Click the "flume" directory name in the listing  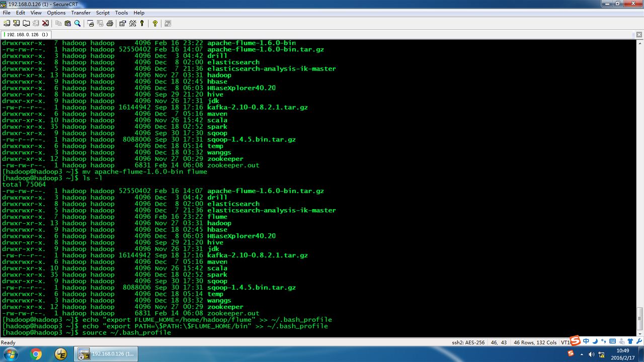point(217,217)
